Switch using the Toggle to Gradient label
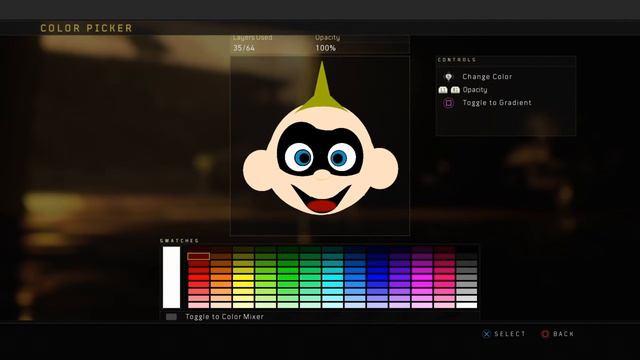Image resolution: width=640 pixels, height=360 pixels. [497, 103]
